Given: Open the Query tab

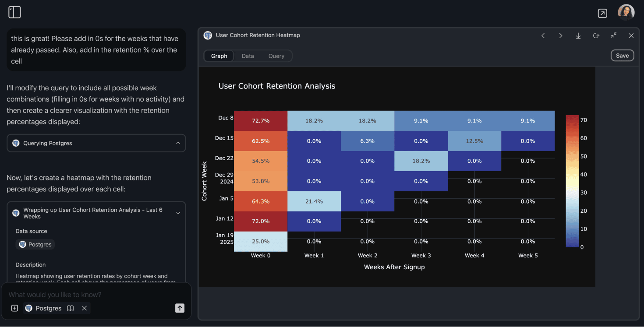Looking at the screenshot, I should (x=276, y=56).
